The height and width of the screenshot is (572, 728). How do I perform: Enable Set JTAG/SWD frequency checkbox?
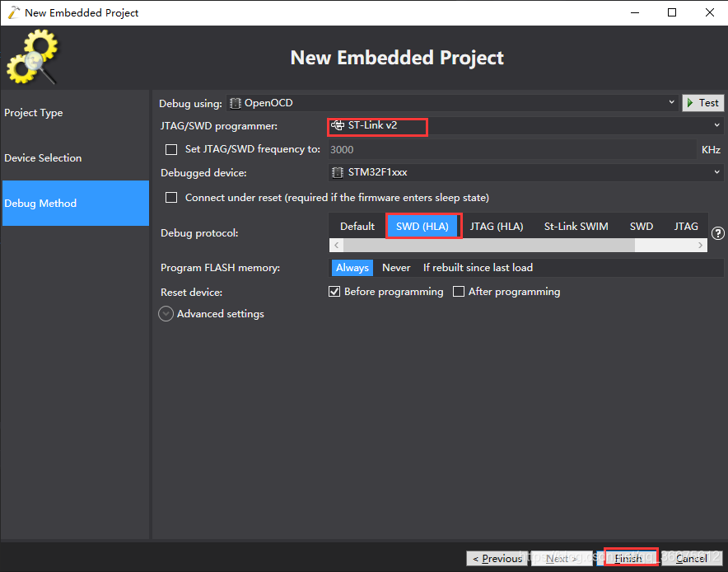point(171,149)
